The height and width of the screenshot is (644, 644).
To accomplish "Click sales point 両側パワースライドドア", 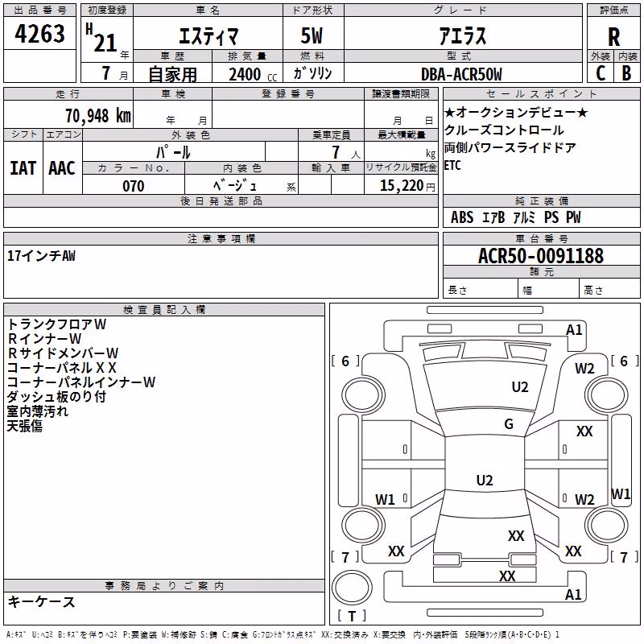I will click(x=510, y=147).
